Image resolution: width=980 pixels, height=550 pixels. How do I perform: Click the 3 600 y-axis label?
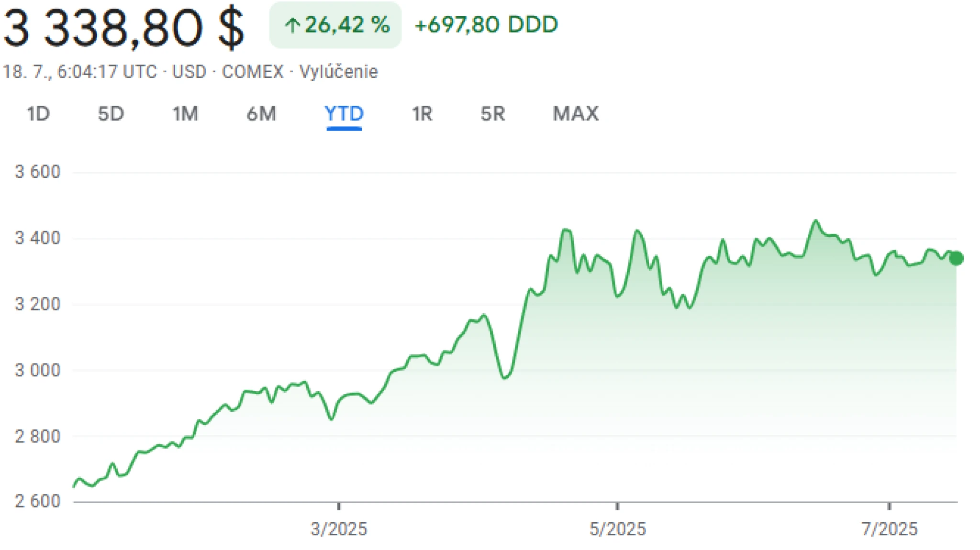(38, 172)
